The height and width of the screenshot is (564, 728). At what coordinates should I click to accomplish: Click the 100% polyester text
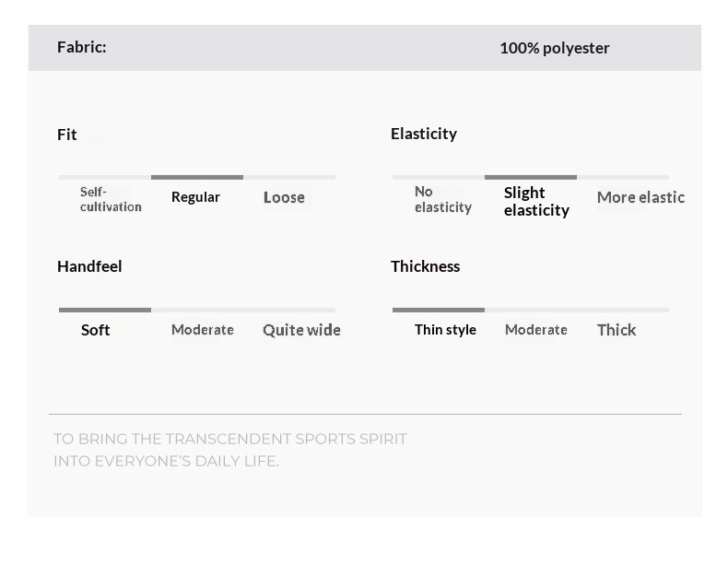click(555, 48)
